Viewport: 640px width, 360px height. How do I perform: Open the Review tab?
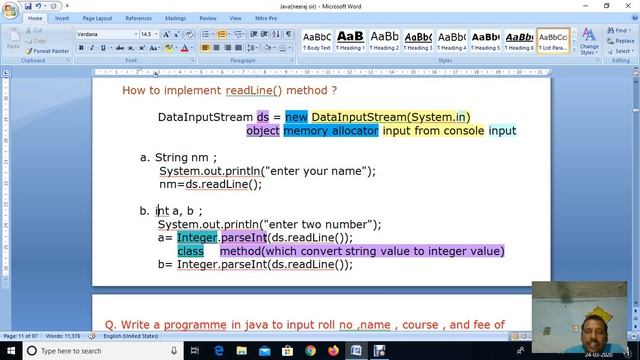coord(208,18)
